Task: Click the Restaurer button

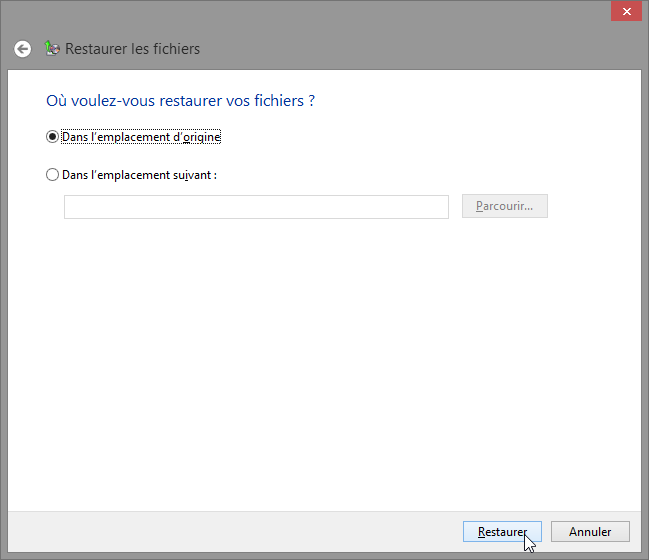Action: click(x=502, y=531)
